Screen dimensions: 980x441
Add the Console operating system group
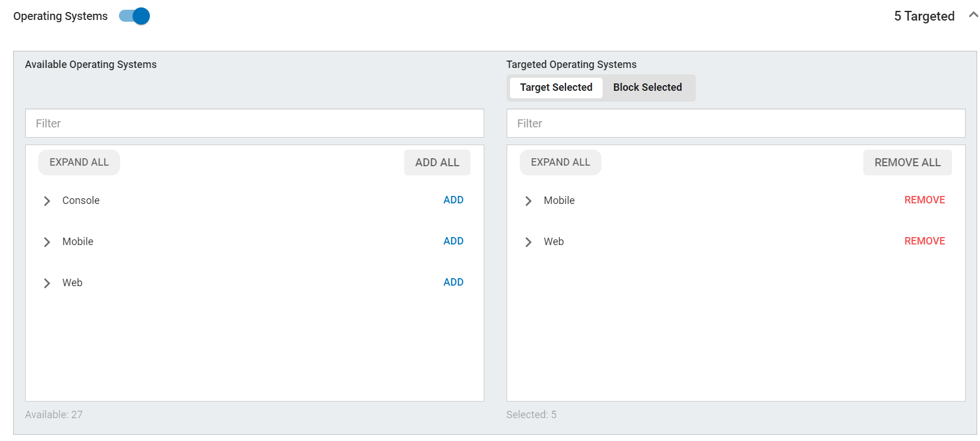[453, 200]
